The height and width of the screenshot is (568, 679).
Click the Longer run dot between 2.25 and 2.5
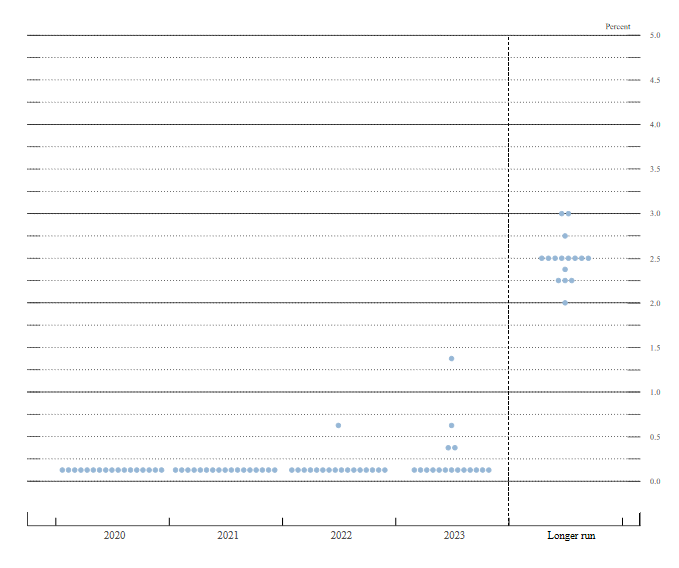[x=565, y=270]
